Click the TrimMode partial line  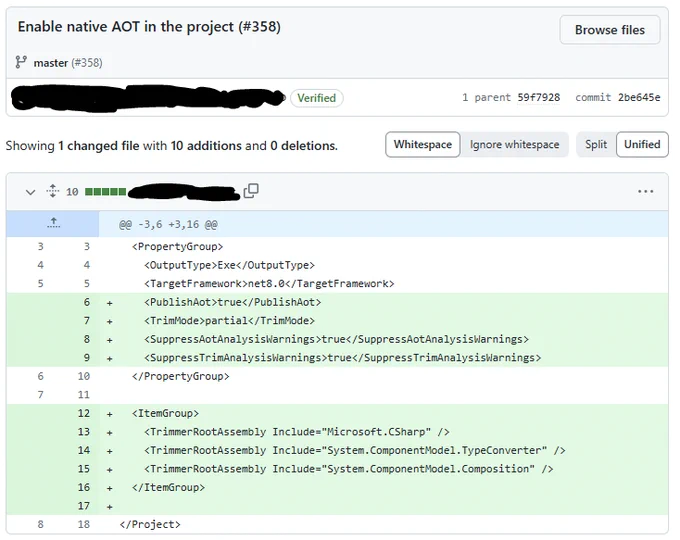tap(337, 321)
